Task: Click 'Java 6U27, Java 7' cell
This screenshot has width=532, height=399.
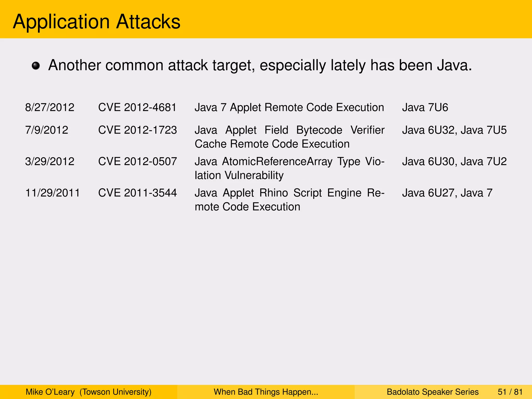Action: [x=447, y=193]
